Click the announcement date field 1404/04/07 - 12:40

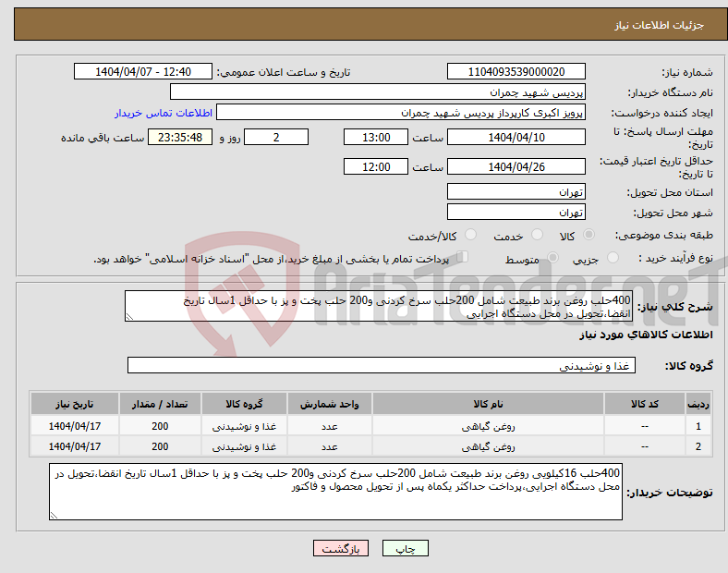[143, 72]
